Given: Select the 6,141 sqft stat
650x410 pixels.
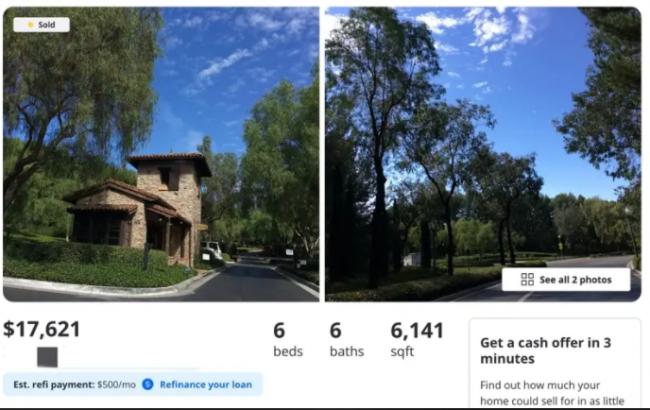Looking at the screenshot, I should pyautogui.click(x=417, y=340).
